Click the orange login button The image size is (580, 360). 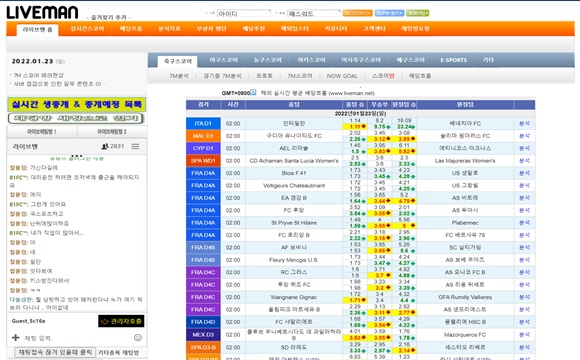coord(357,13)
